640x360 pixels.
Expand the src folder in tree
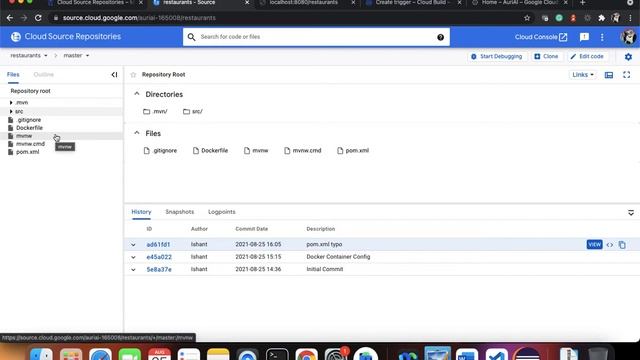pos(11,111)
